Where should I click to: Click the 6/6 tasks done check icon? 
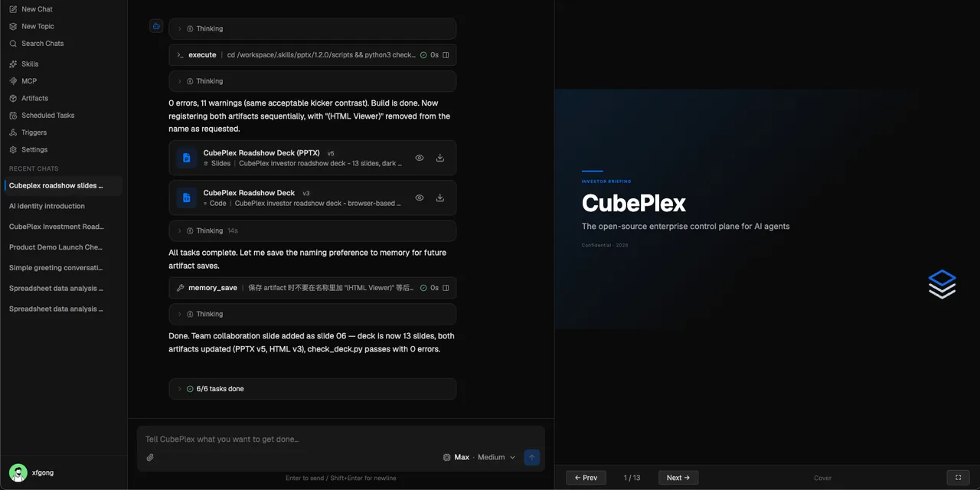pos(190,389)
